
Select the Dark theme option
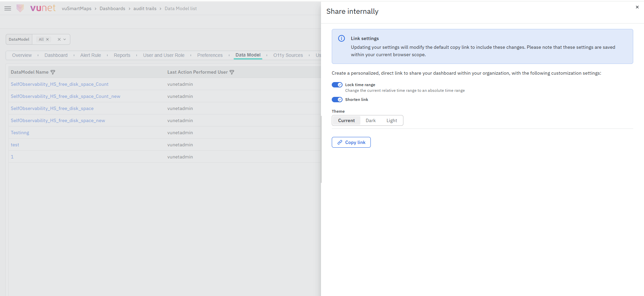point(370,120)
